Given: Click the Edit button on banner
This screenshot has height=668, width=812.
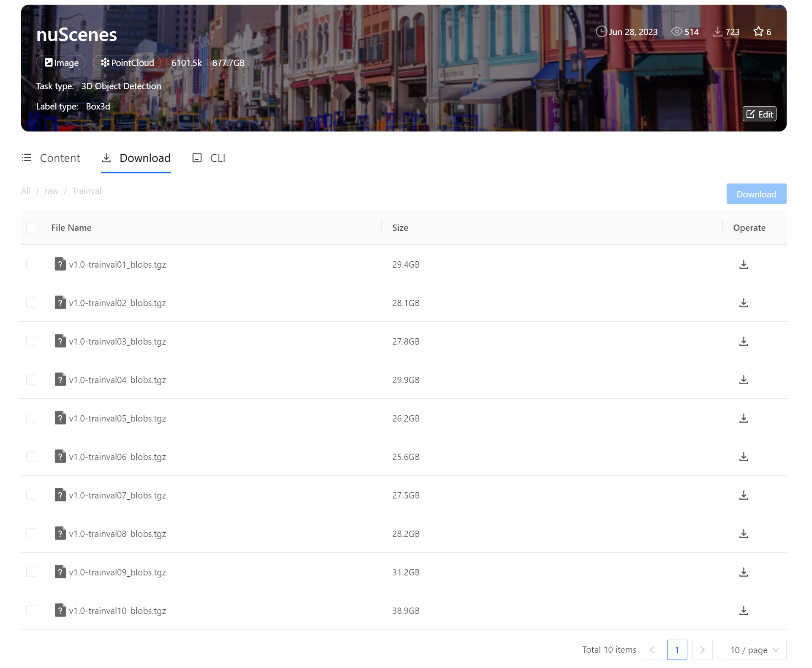Looking at the screenshot, I should click(759, 114).
